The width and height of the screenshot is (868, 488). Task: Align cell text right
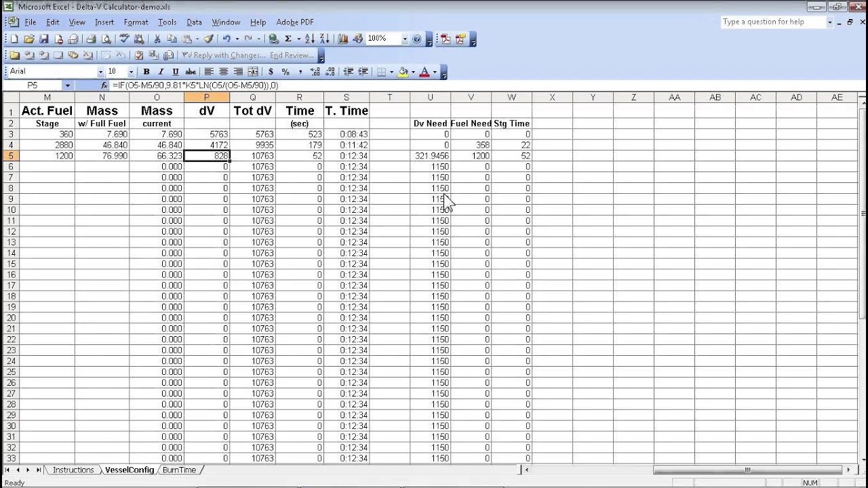(238, 72)
